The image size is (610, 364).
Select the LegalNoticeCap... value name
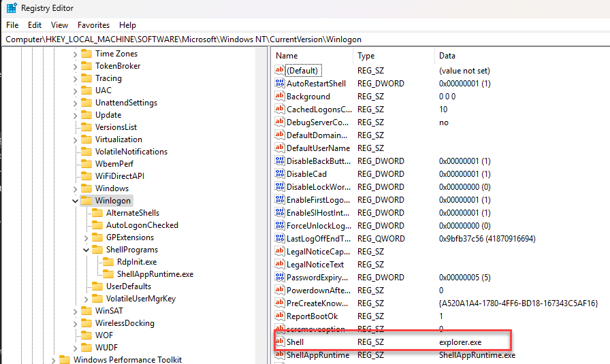(x=318, y=252)
